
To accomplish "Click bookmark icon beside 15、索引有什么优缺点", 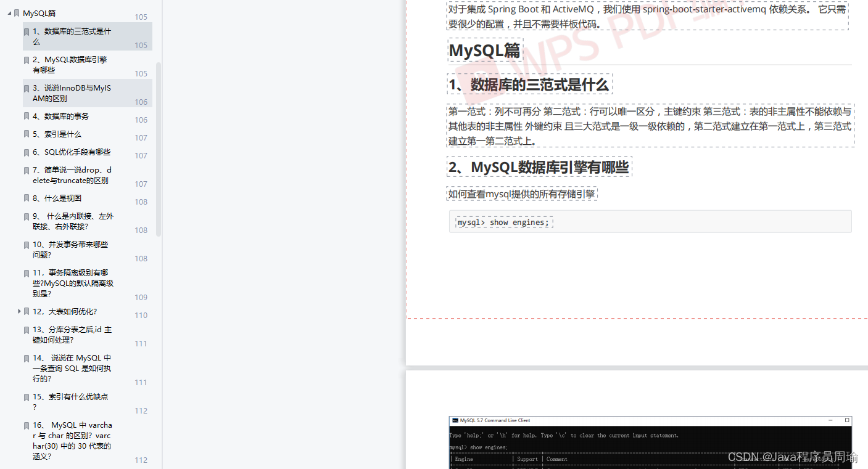I will (27, 397).
